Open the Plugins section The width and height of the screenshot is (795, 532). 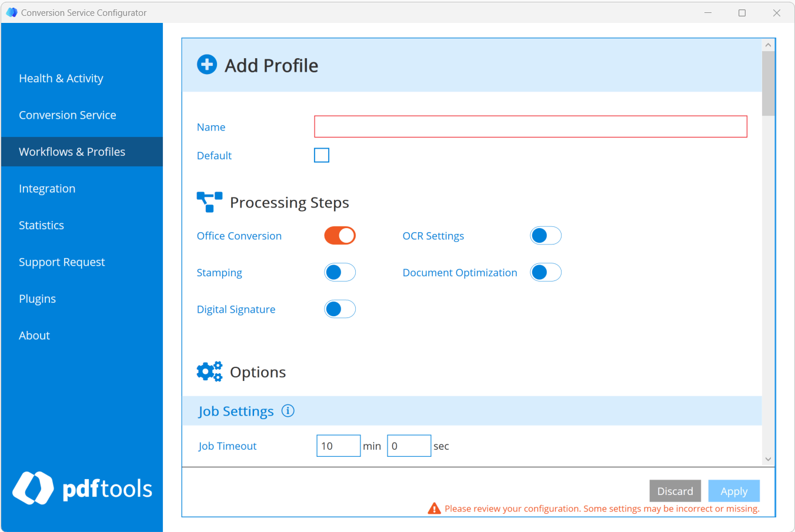tap(37, 299)
